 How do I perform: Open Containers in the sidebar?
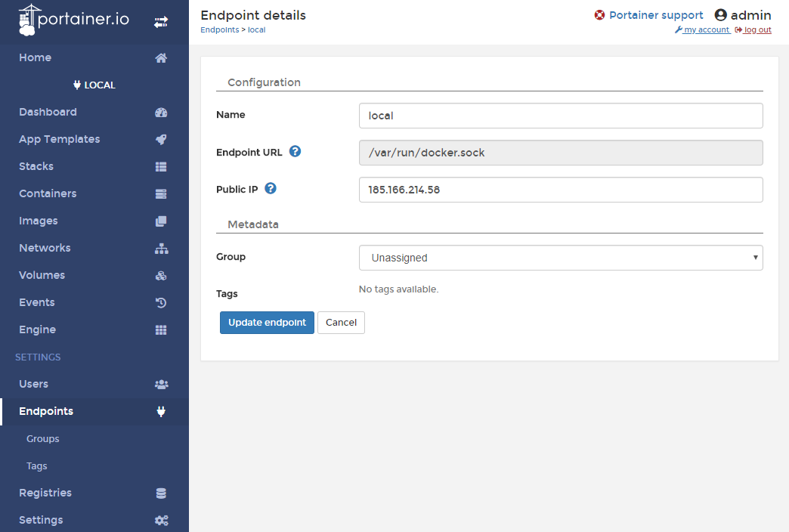[48, 193]
